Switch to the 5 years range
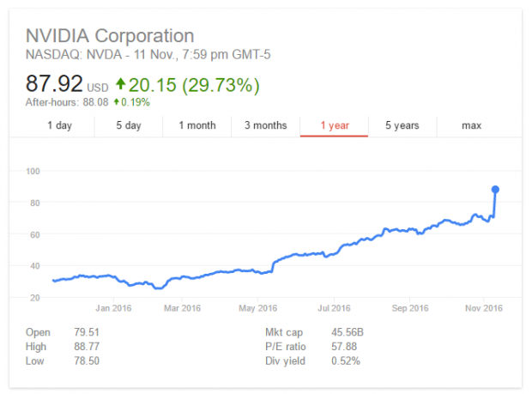Screen dimensions: 532x394 (x=402, y=125)
